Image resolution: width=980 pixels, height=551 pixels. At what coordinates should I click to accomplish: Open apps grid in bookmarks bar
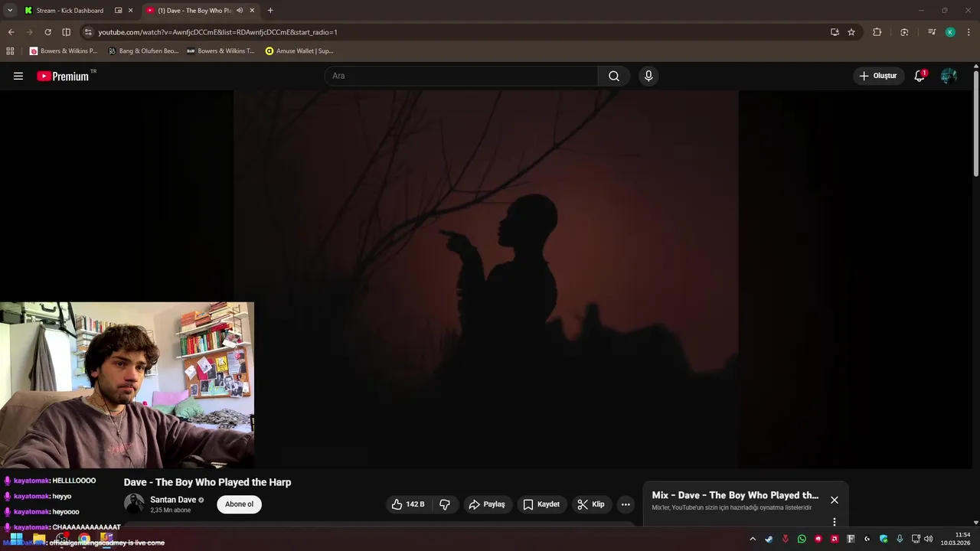click(x=10, y=51)
